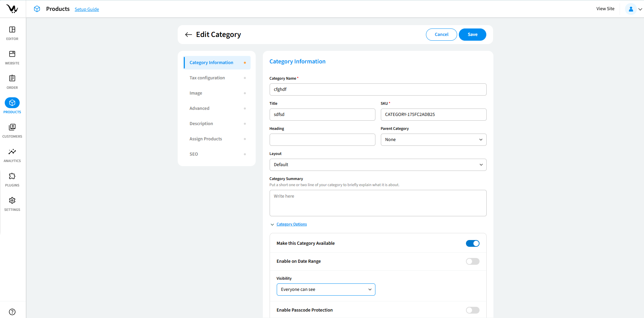644x318 pixels.
Task: Click into the Category Summary text area
Action: [x=377, y=203]
